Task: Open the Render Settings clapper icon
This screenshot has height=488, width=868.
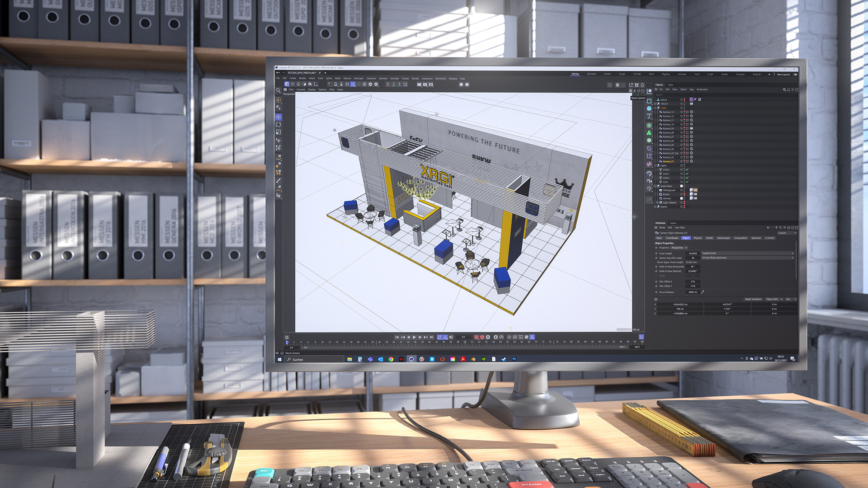Action: point(431,84)
